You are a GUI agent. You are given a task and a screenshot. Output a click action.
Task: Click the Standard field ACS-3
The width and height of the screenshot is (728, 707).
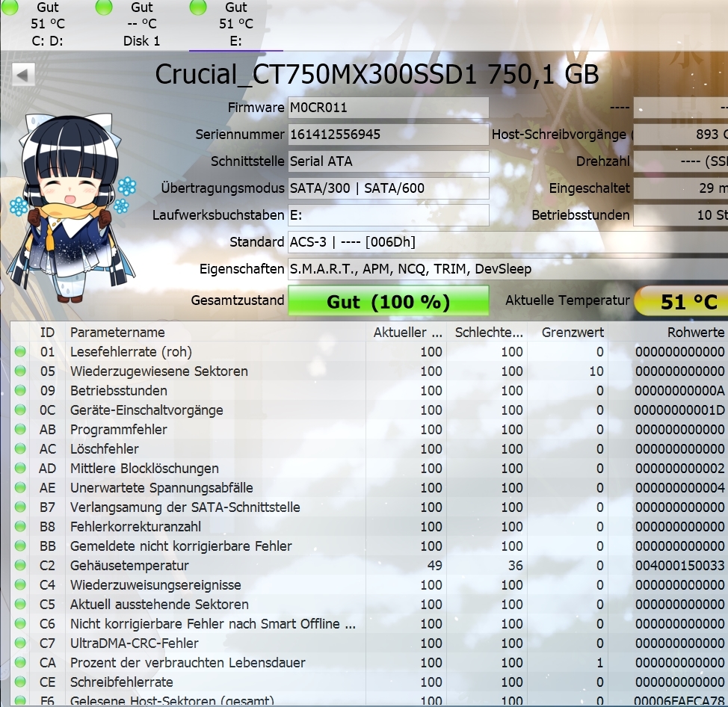(x=508, y=242)
